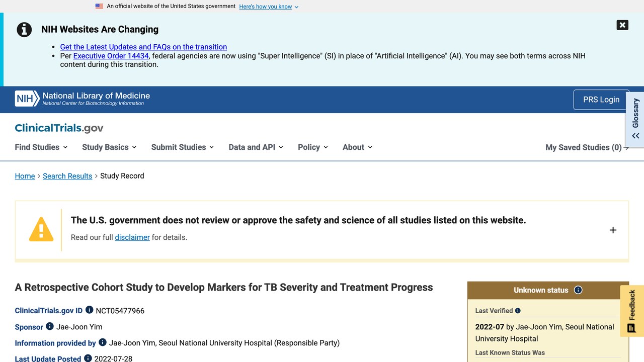Screen dimensions: 644x362
Task: Open the Find Studies menu
Action: click(41, 147)
